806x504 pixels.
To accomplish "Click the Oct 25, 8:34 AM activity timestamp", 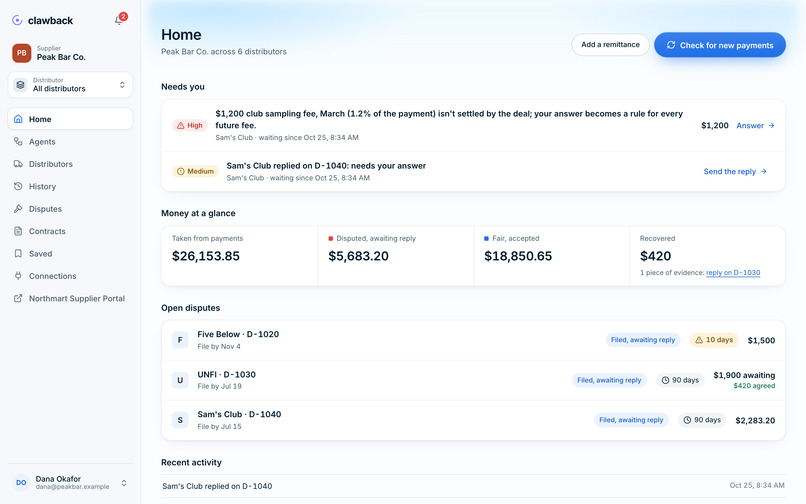I will coord(757,485).
